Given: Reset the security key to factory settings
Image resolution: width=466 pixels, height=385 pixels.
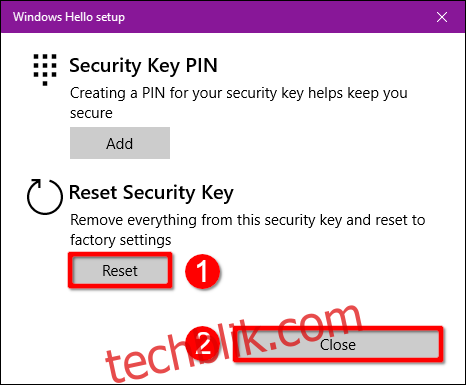Looking at the screenshot, I should coord(120,271).
